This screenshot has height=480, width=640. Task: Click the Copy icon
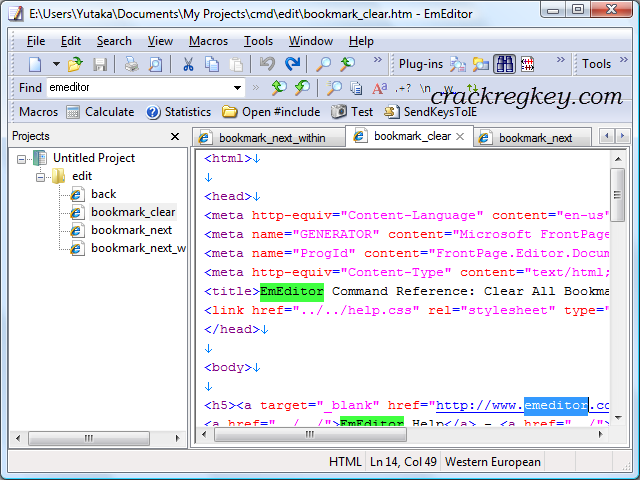(x=212, y=64)
